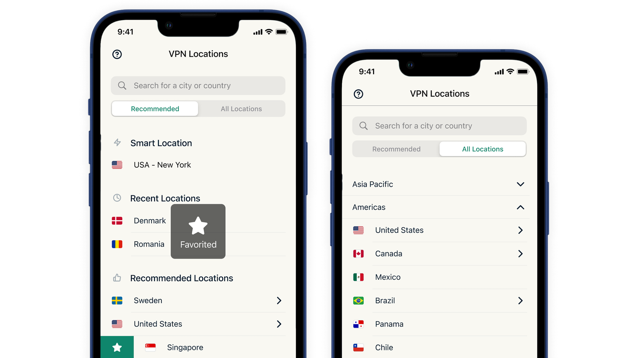
Task: Click the Favorited star icon
Action: [198, 226]
